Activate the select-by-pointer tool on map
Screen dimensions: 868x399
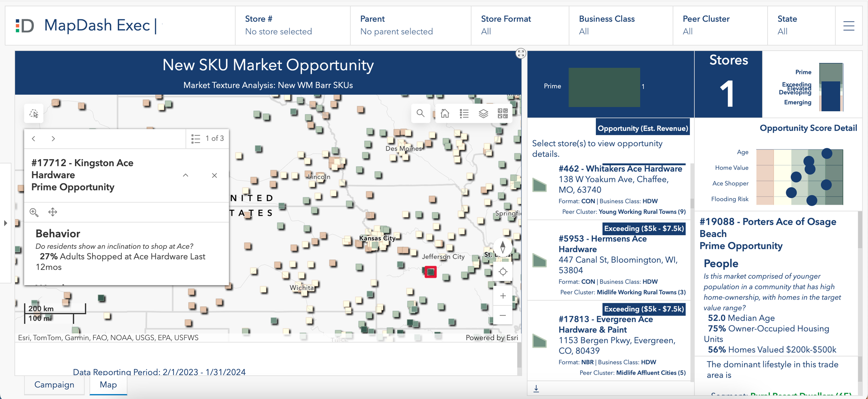[34, 113]
